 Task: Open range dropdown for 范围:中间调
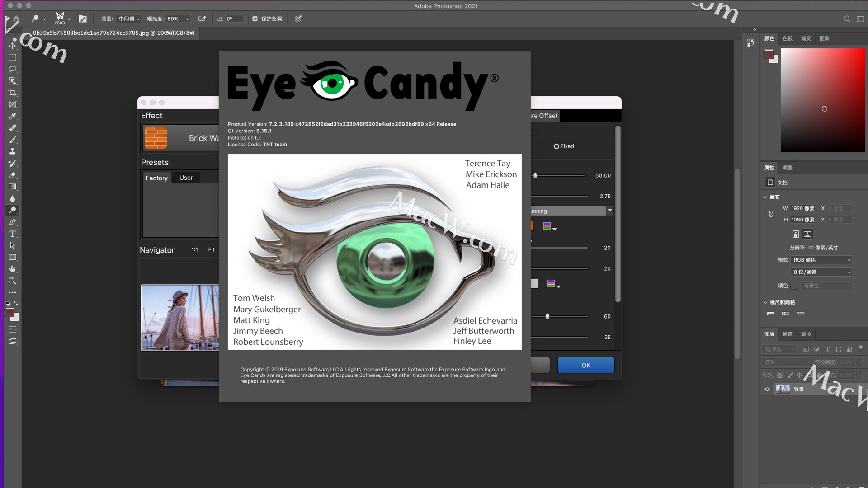[129, 19]
